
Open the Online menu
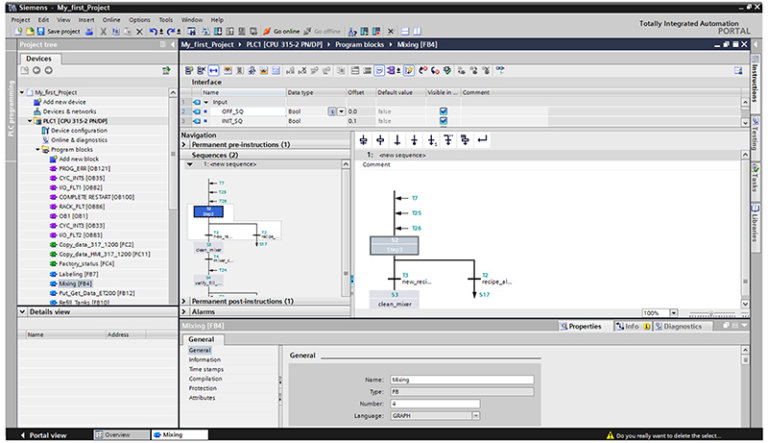click(111, 20)
